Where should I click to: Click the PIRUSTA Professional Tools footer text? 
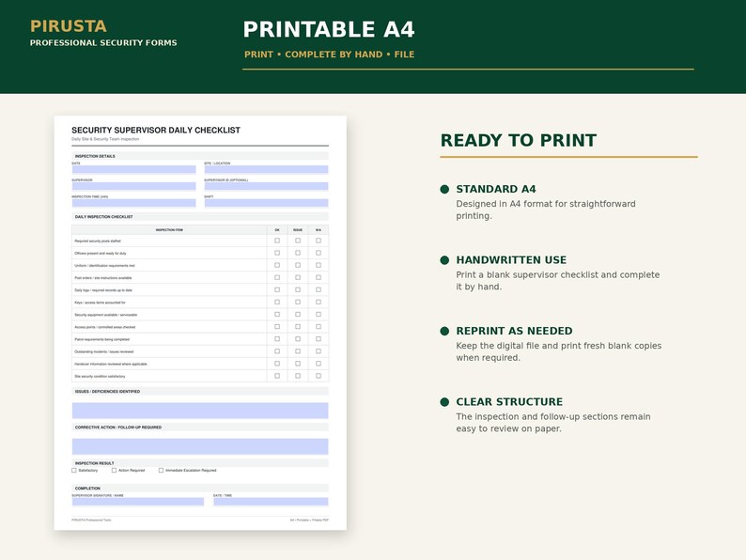pyautogui.click(x=91, y=520)
